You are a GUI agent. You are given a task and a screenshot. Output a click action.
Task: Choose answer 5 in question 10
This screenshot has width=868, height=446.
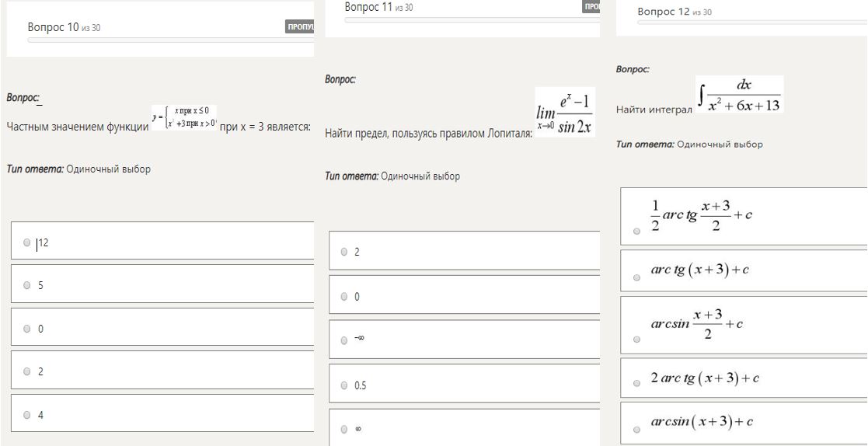(x=27, y=285)
